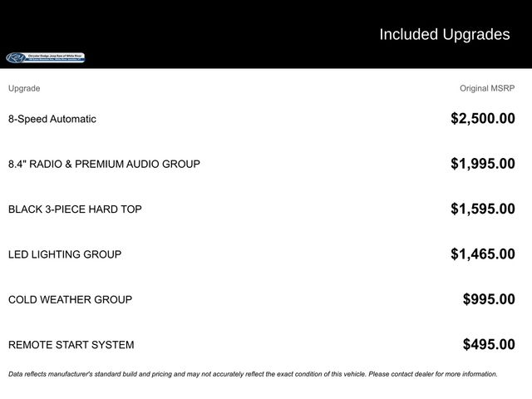Click the Original MSRP column header
The width and height of the screenshot is (532, 399).
(487, 88)
